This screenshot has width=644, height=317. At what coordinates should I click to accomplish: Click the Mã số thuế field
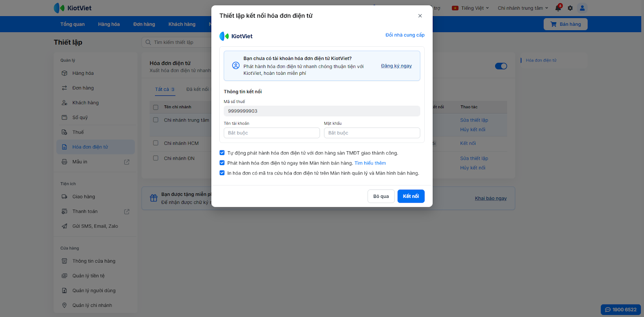pos(322,111)
